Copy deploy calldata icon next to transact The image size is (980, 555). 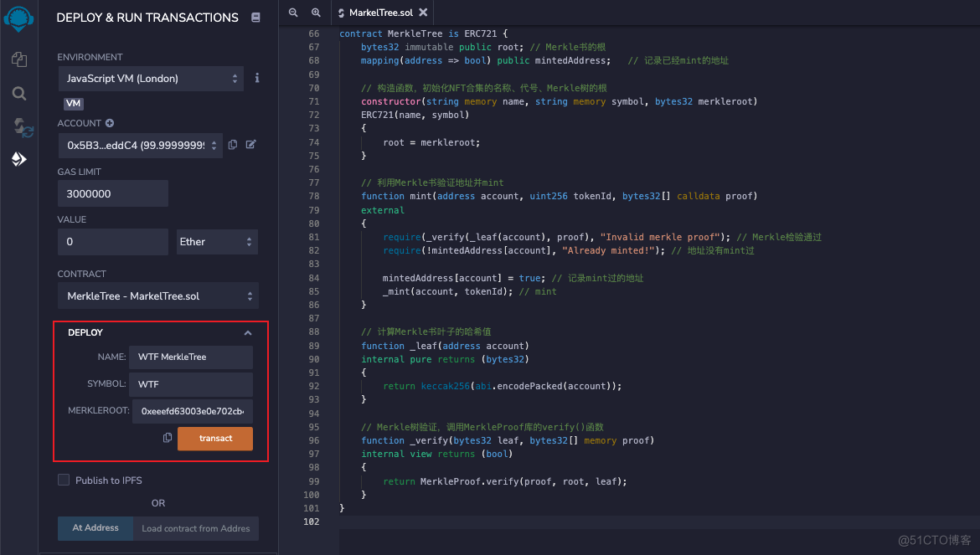168,438
